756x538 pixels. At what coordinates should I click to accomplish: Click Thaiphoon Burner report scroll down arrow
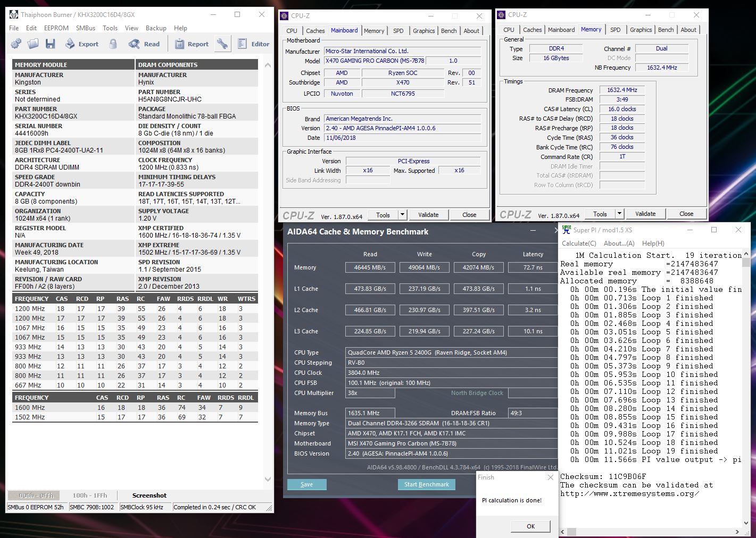click(267, 479)
